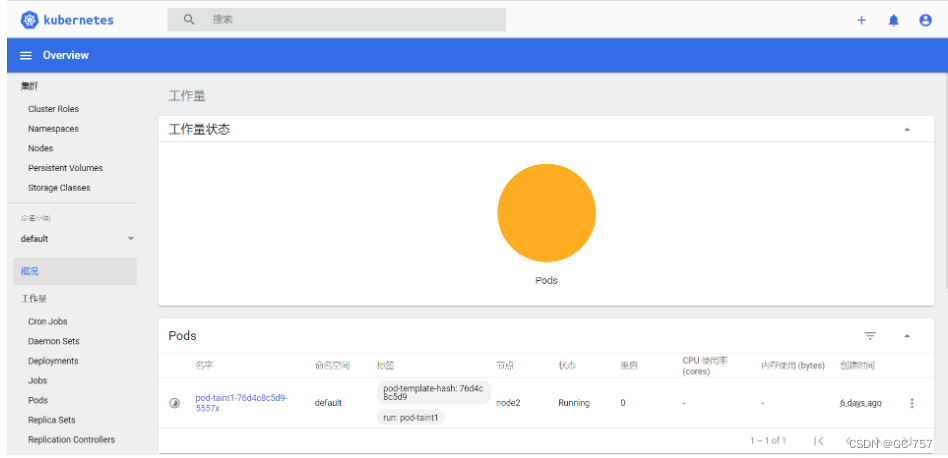The height and width of the screenshot is (458, 948).
Task: Open Persistent Volumes in sidebar
Action: click(x=65, y=168)
